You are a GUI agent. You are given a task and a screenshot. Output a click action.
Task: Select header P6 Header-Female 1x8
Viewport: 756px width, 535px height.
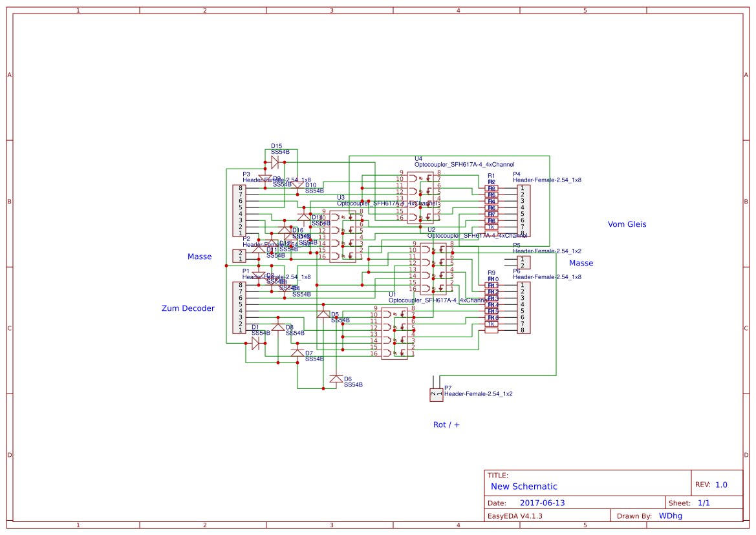[x=524, y=306]
